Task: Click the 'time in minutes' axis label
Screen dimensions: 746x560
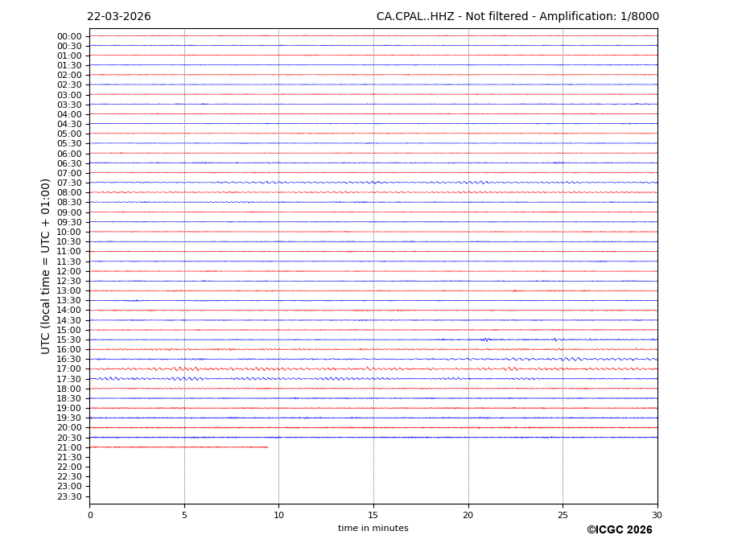Action: (373, 529)
